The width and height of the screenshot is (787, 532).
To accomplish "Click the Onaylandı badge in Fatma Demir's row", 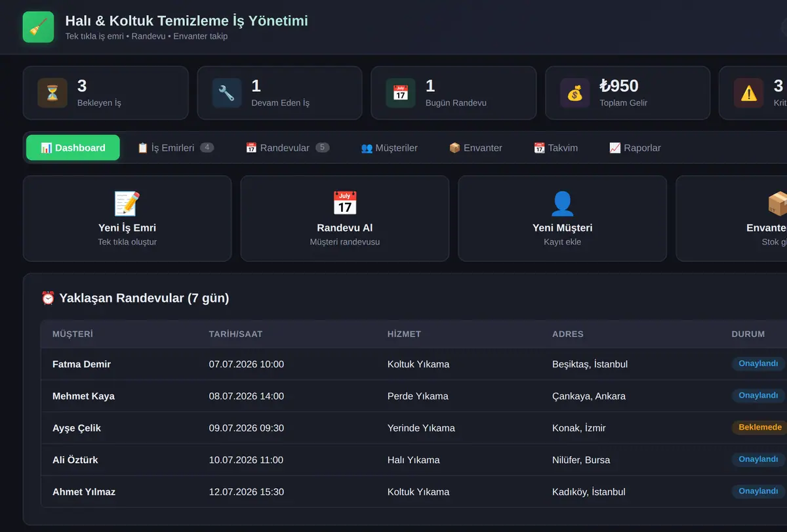I will [758, 363].
